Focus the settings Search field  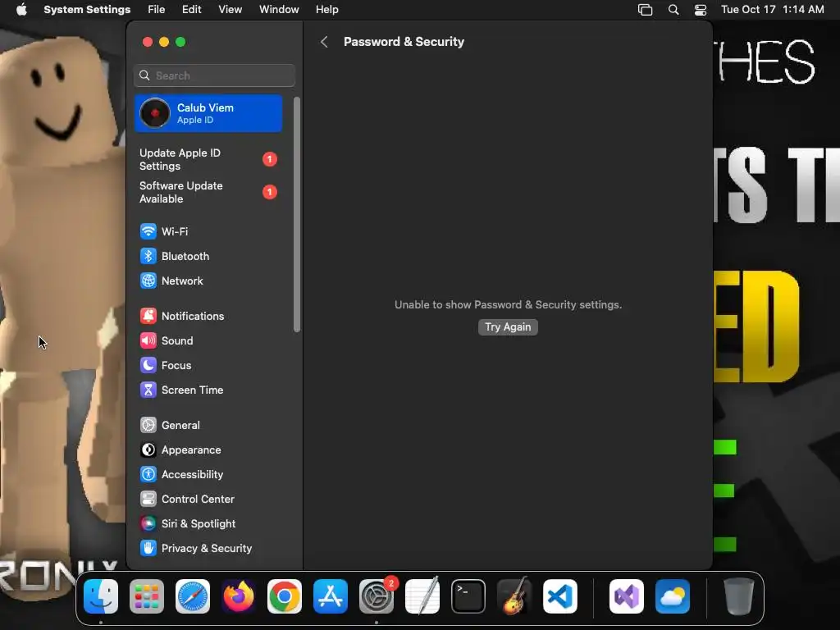pos(214,75)
